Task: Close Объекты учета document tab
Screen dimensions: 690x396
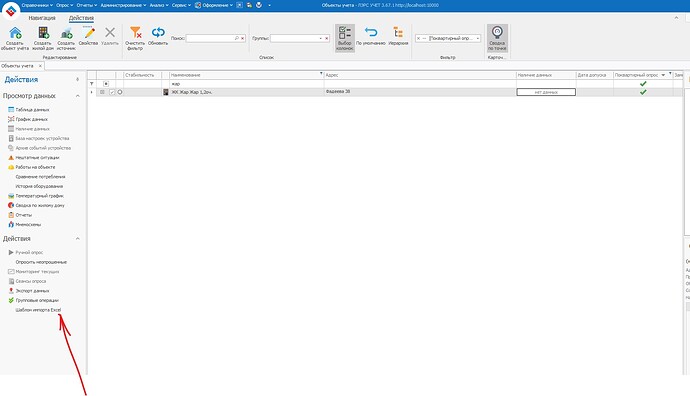Action: [40, 66]
